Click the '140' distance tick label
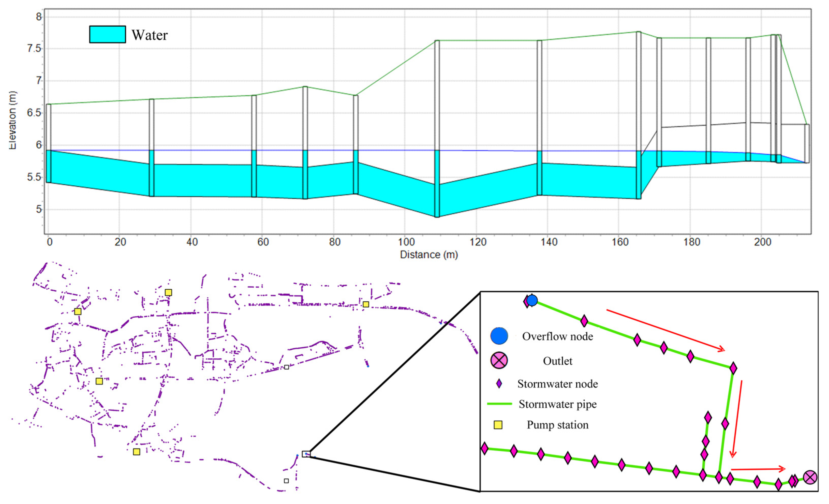The image size is (829, 504). [x=549, y=242]
